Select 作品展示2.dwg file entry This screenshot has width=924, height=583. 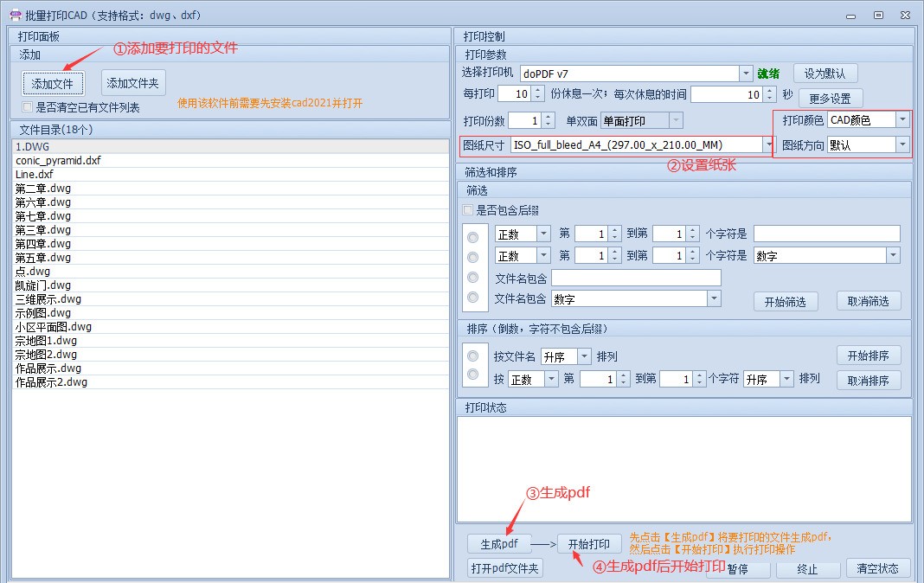point(230,382)
